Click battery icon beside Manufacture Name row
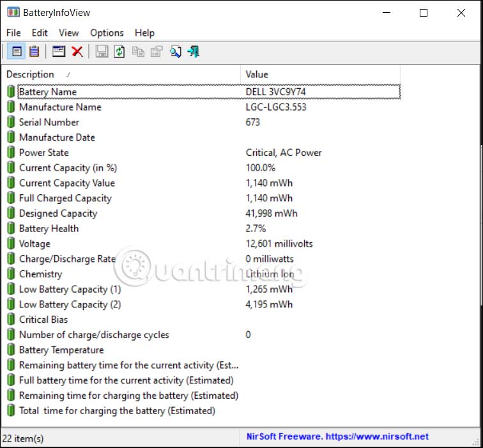Screen dimensions: 483x448 click(x=11, y=107)
